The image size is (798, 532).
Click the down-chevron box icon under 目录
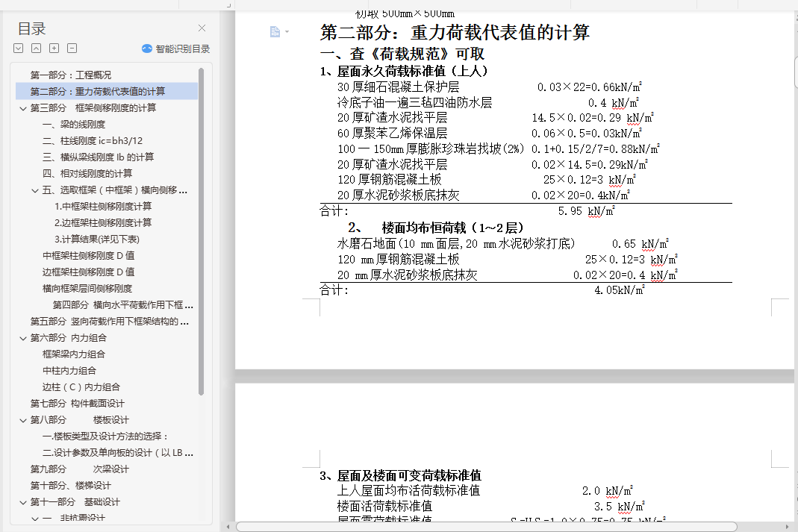(19, 48)
